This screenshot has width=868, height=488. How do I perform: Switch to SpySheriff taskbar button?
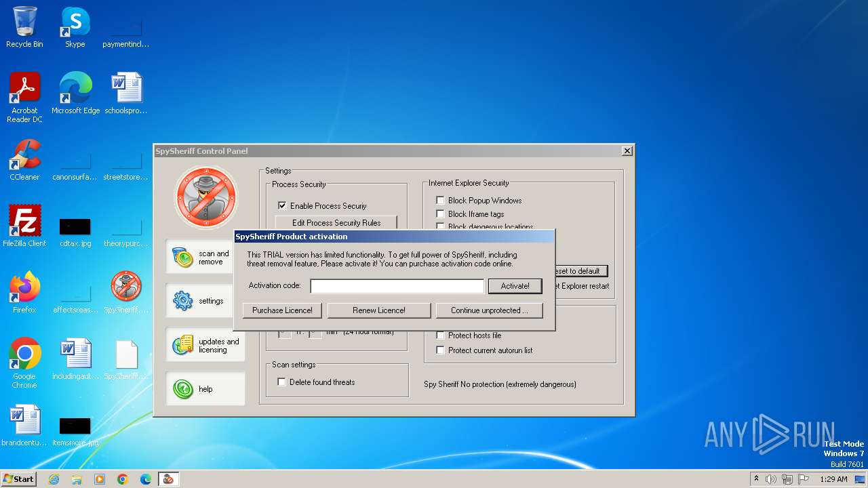[x=168, y=479]
